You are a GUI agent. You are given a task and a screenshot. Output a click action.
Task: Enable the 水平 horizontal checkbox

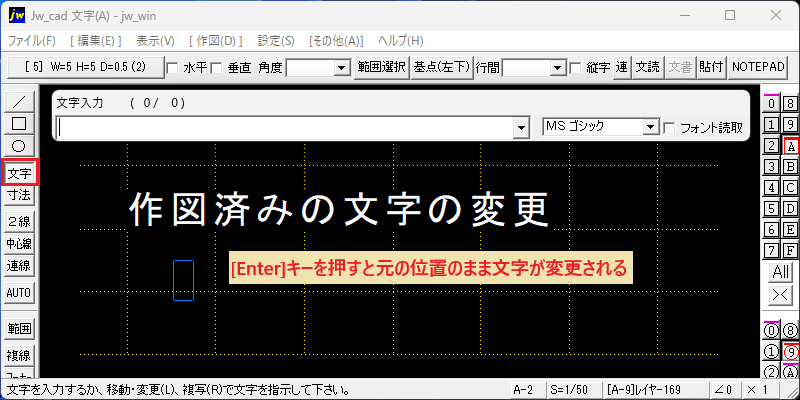tap(172, 67)
